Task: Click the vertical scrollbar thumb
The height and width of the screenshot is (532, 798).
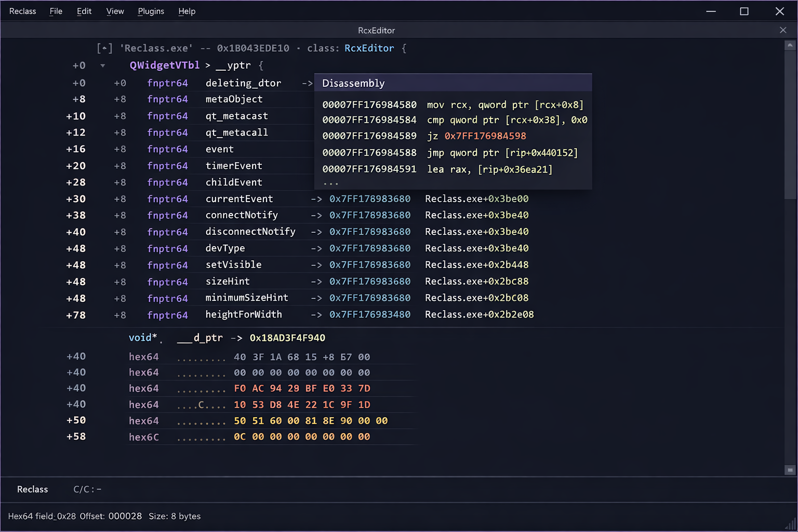Action: tap(790, 125)
